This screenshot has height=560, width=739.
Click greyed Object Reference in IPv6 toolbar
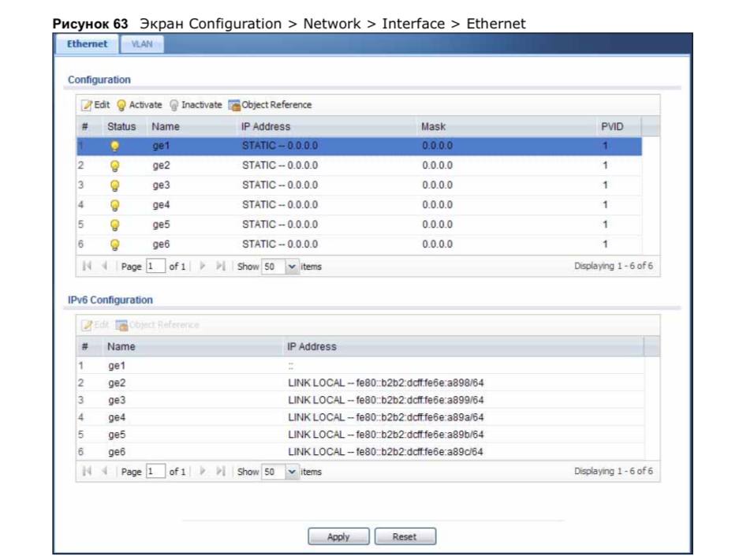pos(158,325)
